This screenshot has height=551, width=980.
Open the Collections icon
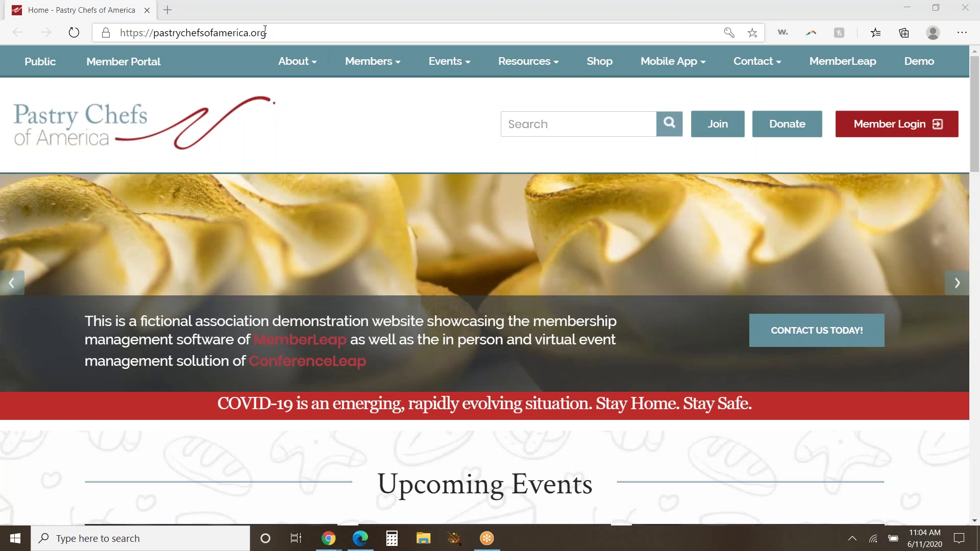click(904, 33)
